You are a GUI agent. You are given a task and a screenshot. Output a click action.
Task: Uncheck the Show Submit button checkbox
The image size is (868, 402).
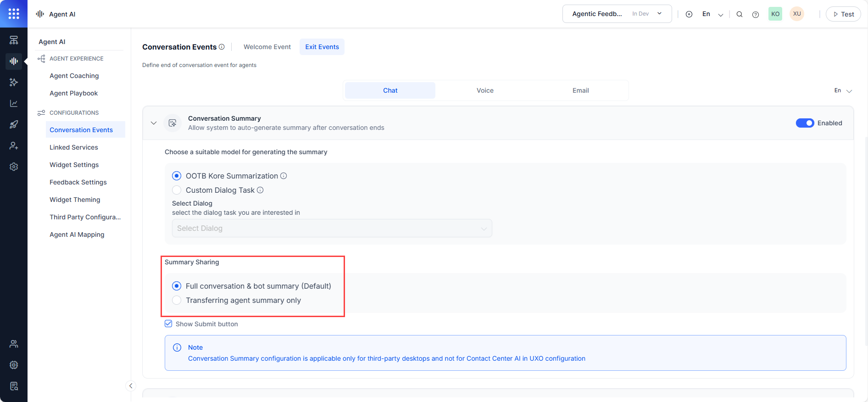168,324
